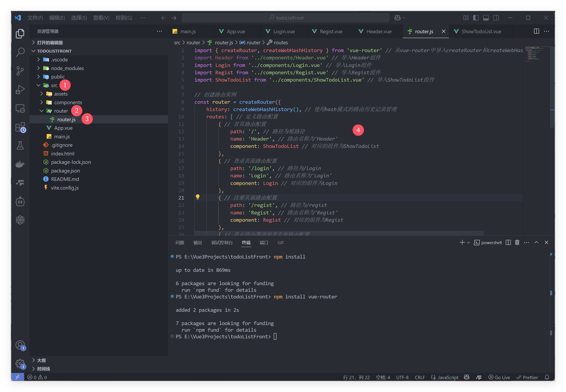Maximize panel size with up chevron
This screenshot has width=566, height=392.
[537, 242]
